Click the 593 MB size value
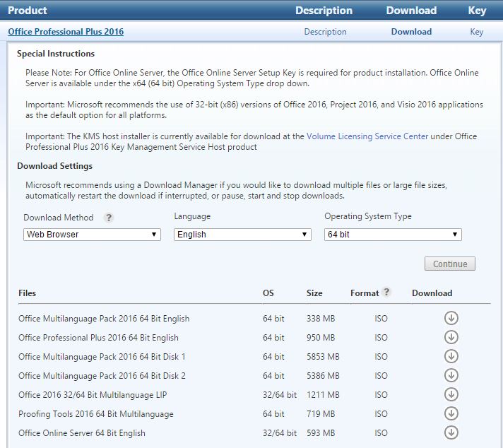 click(321, 433)
